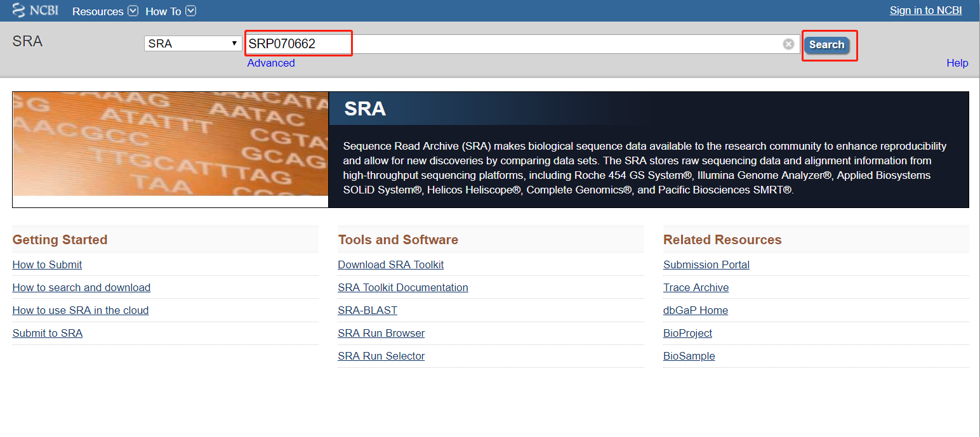Click the SRA heading in the dark banner

[x=365, y=109]
